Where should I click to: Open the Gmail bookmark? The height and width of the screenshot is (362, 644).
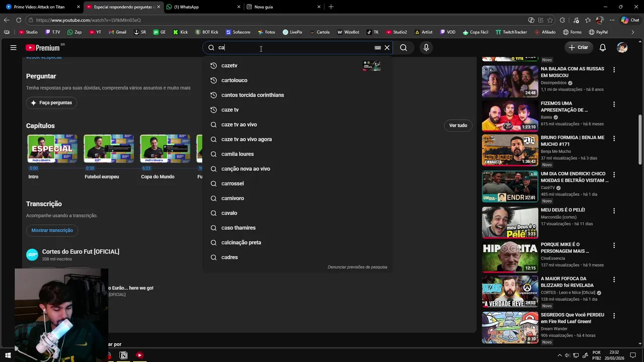pyautogui.click(x=118, y=32)
